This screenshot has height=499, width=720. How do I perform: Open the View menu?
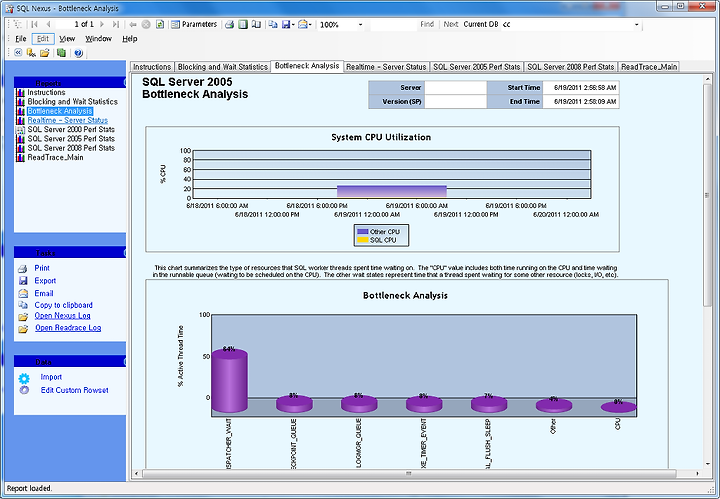pyautogui.click(x=67, y=39)
